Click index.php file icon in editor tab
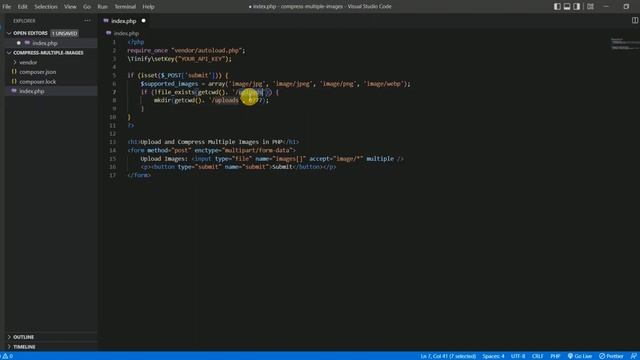The height and width of the screenshot is (360, 640). point(106,21)
